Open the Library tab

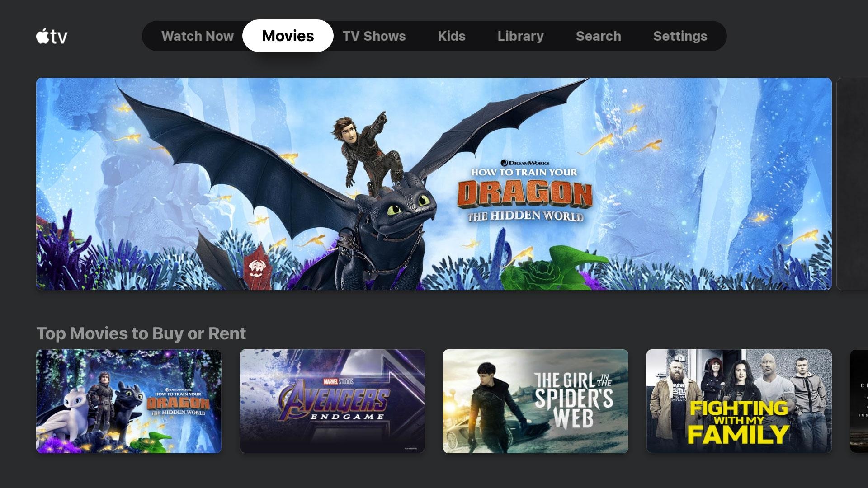520,36
